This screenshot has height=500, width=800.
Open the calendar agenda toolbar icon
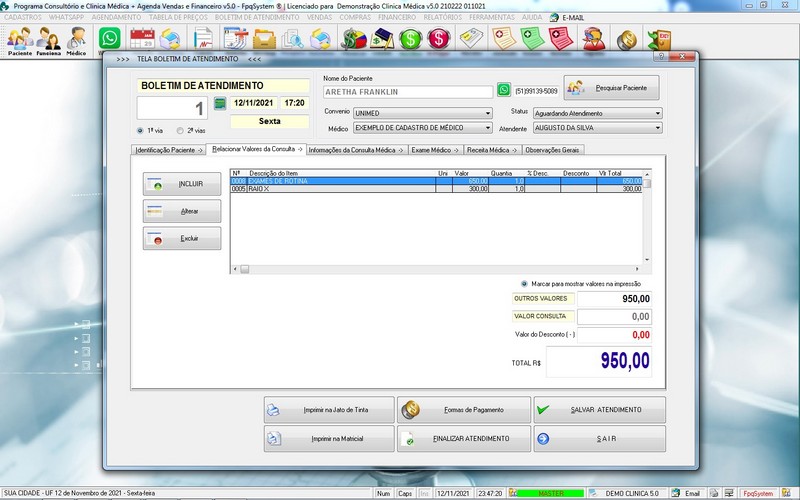click(x=142, y=39)
